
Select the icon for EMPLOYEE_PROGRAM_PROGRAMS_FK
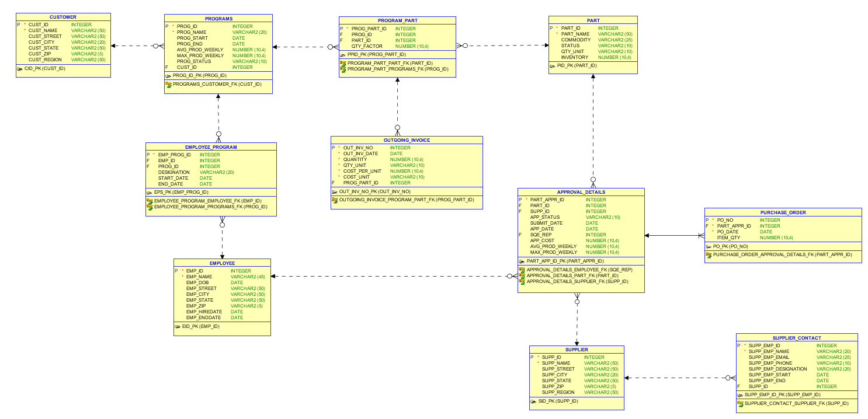pyautogui.click(x=150, y=207)
